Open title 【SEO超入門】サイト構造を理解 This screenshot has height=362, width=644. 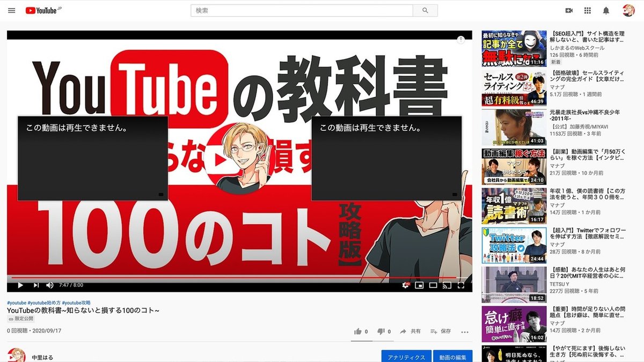point(587,36)
